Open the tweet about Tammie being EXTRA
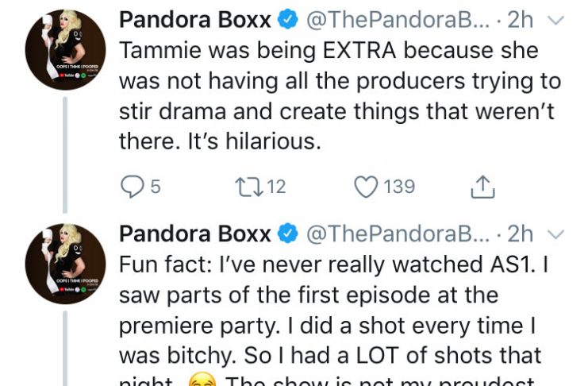Image resolution: width=588 pixels, height=386 pixels. coord(340,96)
